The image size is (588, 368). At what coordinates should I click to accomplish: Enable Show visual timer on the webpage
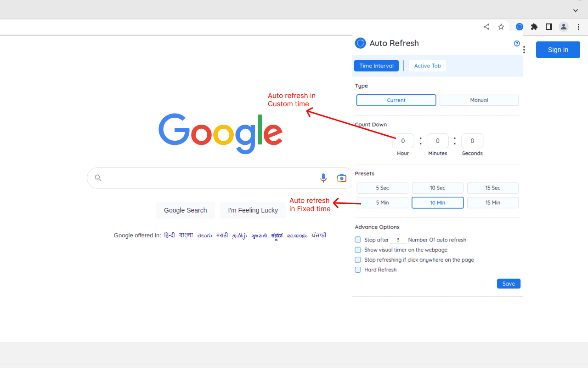[x=358, y=250]
